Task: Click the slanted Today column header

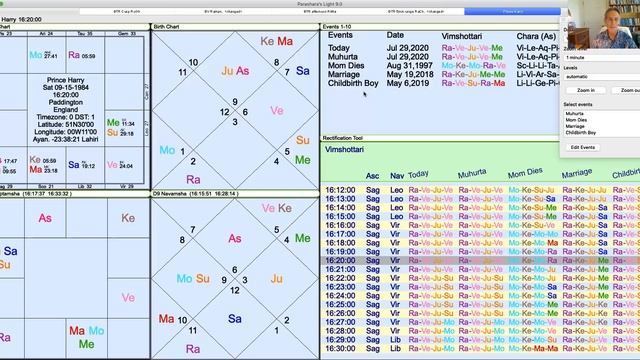Action: pos(418,174)
